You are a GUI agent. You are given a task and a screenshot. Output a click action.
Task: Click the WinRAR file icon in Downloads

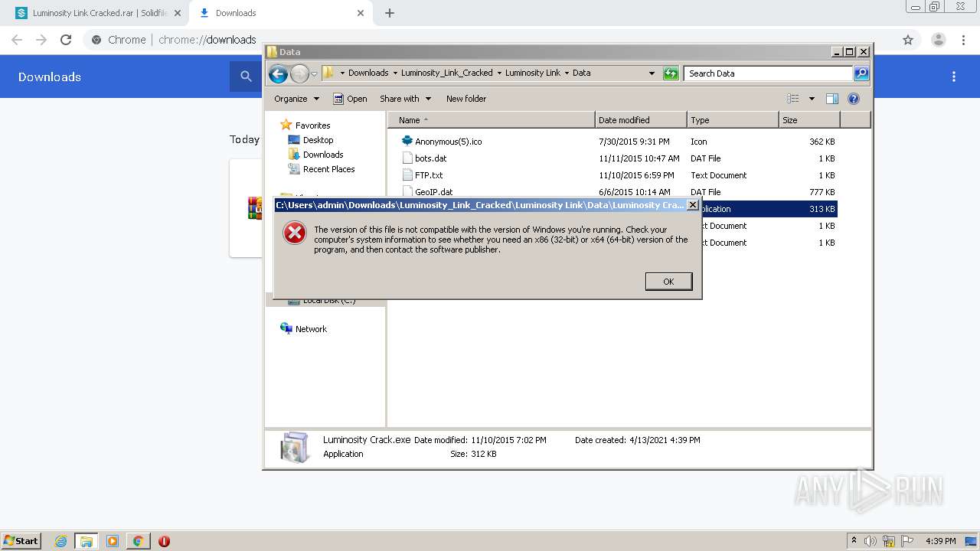click(x=255, y=207)
